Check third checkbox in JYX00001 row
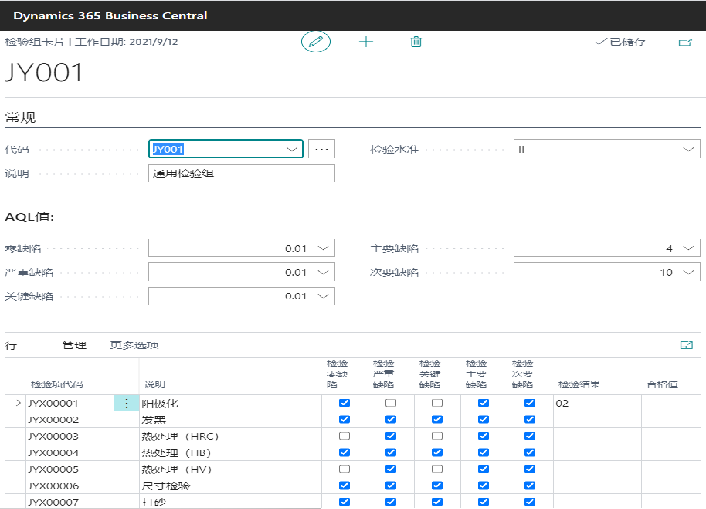 click(x=437, y=403)
